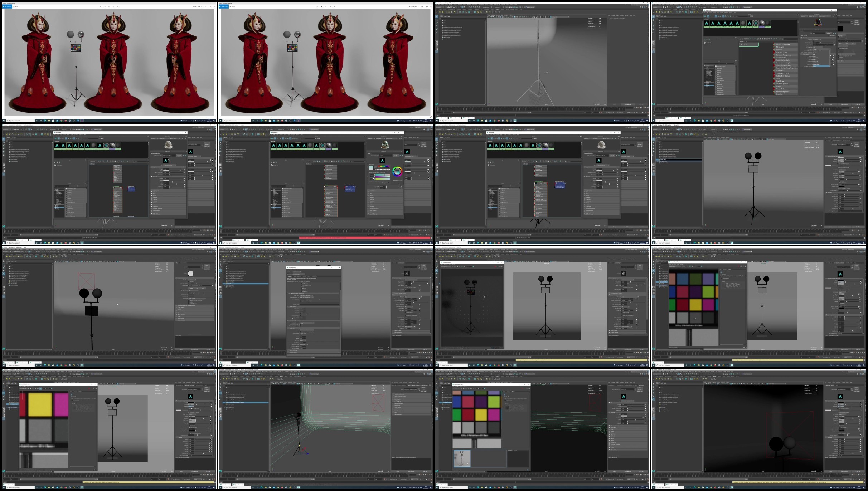
Task: Select red crossed area light above black spheres
Action: point(86,281)
